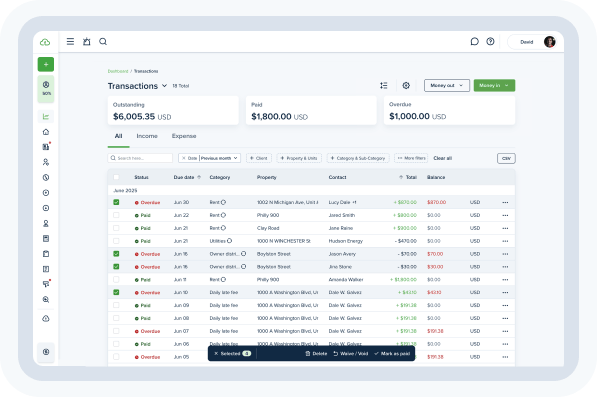This screenshot has height=397, width=597.
Task: Open the magnifier-plus icon in sidebar
Action: click(x=46, y=300)
